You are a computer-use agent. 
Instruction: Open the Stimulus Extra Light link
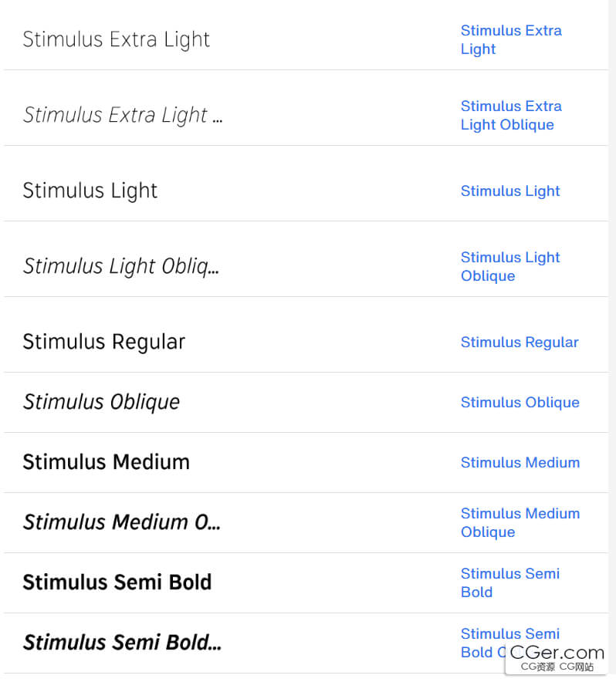tap(511, 39)
